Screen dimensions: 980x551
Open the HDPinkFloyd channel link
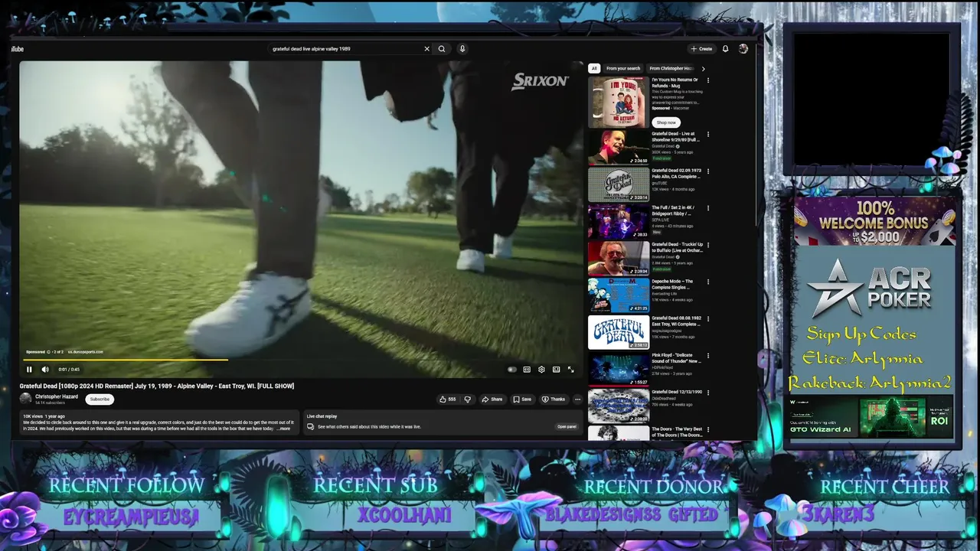662,367
